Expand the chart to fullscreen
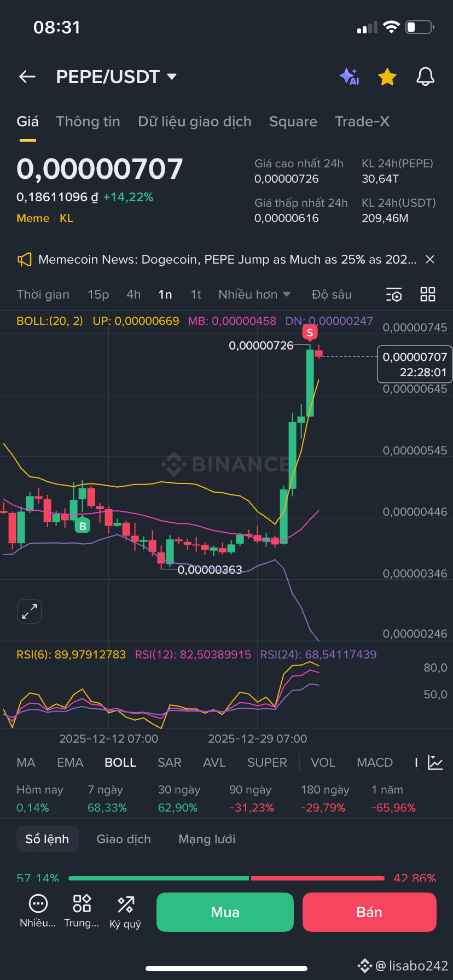 pyautogui.click(x=30, y=611)
